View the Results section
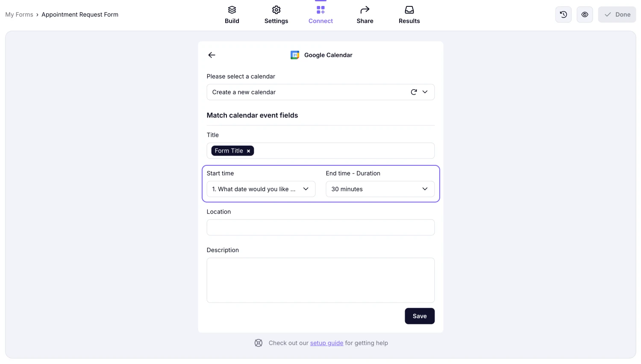The image size is (641, 364). pyautogui.click(x=409, y=14)
